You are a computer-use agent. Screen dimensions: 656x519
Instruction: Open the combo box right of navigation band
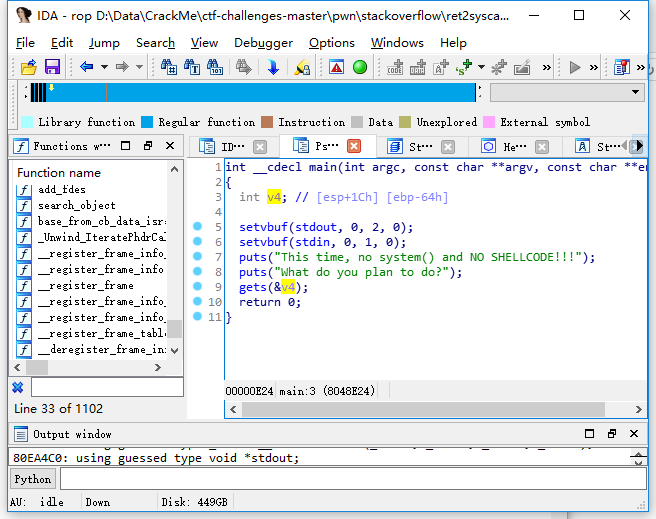tap(636, 92)
